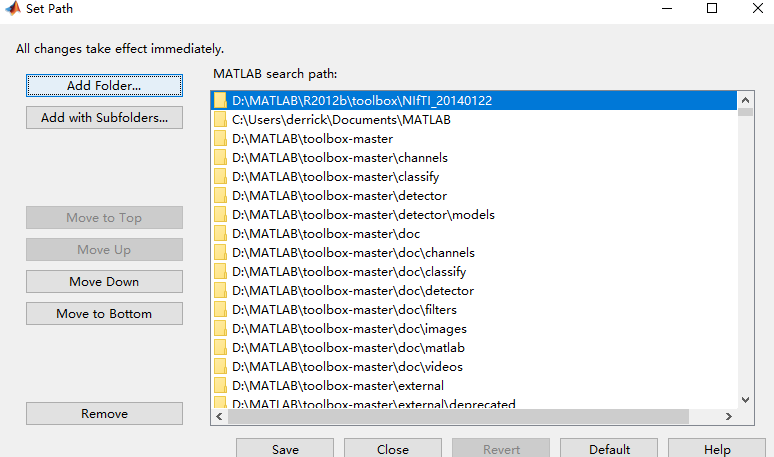The height and width of the screenshot is (457, 774).
Task: Click the horizontal scrollbar left arrow
Action: pyautogui.click(x=219, y=417)
